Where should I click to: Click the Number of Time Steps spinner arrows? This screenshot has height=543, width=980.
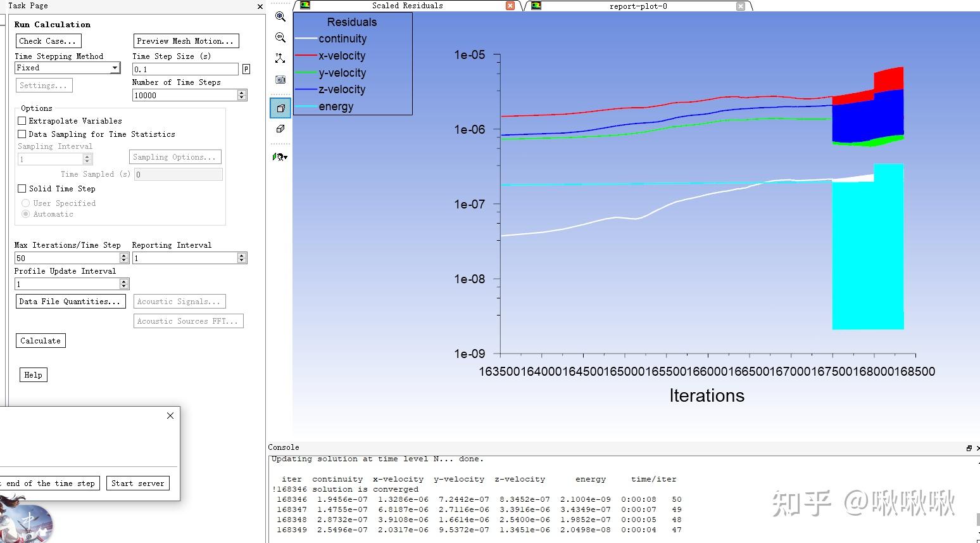241,95
